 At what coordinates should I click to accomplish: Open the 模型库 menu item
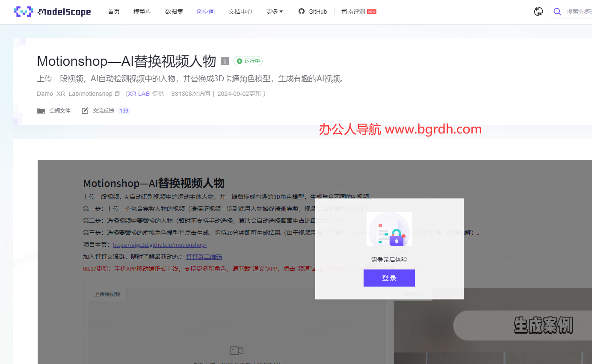tap(142, 12)
